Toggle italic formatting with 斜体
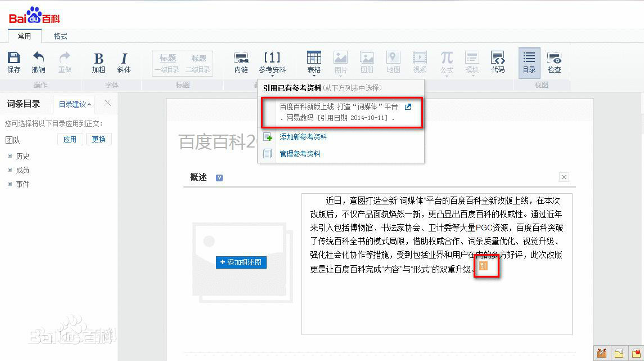 click(x=124, y=61)
